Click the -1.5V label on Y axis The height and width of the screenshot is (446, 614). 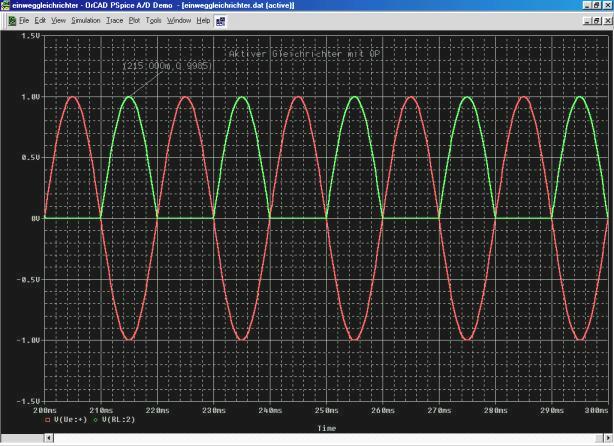pyautogui.click(x=29, y=401)
